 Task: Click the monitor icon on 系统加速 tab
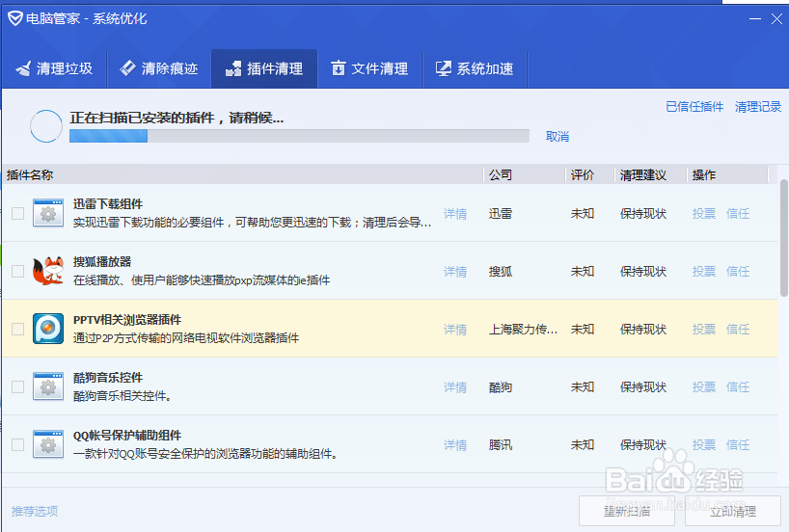[x=444, y=68]
